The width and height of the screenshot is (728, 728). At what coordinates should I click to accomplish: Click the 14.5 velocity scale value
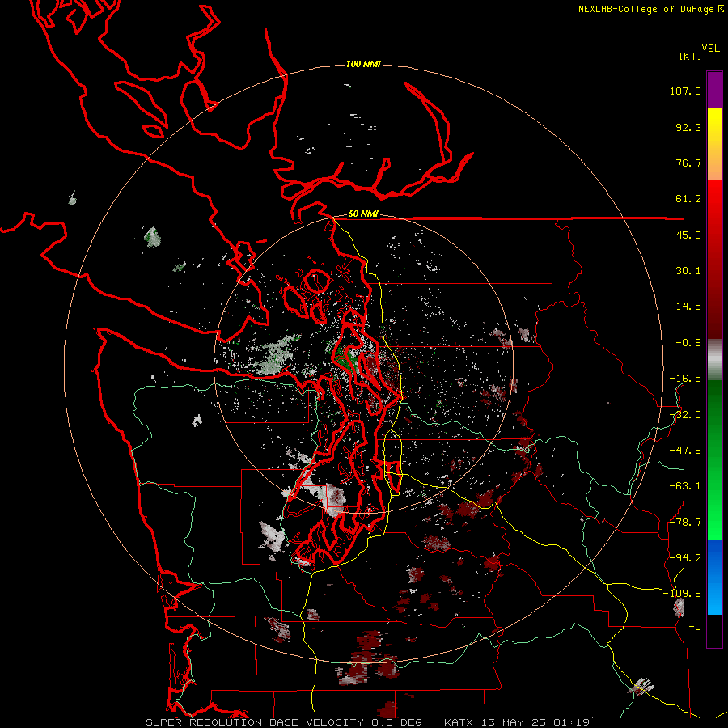click(x=688, y=307)
